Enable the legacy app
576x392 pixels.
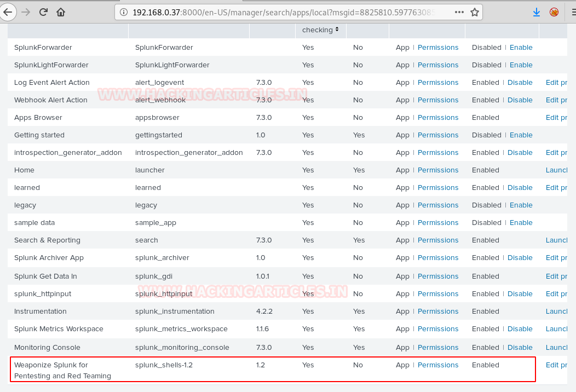tap(521, 205)
